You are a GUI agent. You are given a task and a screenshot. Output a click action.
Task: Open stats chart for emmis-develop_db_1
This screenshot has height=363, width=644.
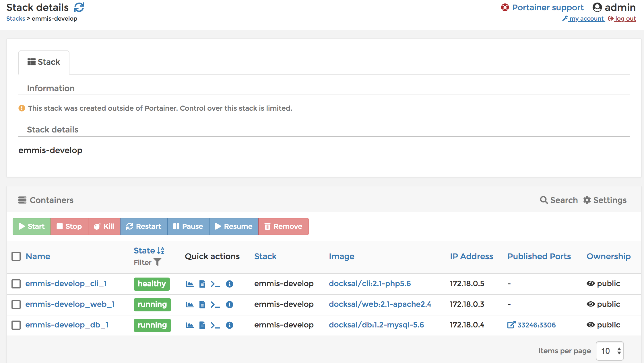pos(190,325)
